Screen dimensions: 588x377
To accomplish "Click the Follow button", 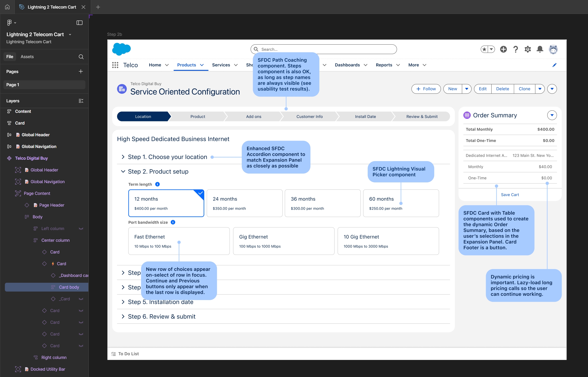I will point(426,89).
